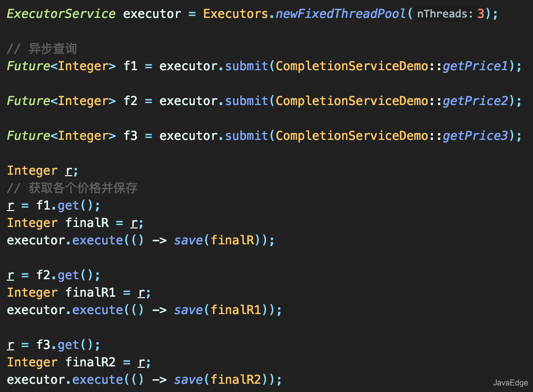Viewport: 533px width, 392px height.
Task: Click save(finalR2) in the last line
Action: 221,380
